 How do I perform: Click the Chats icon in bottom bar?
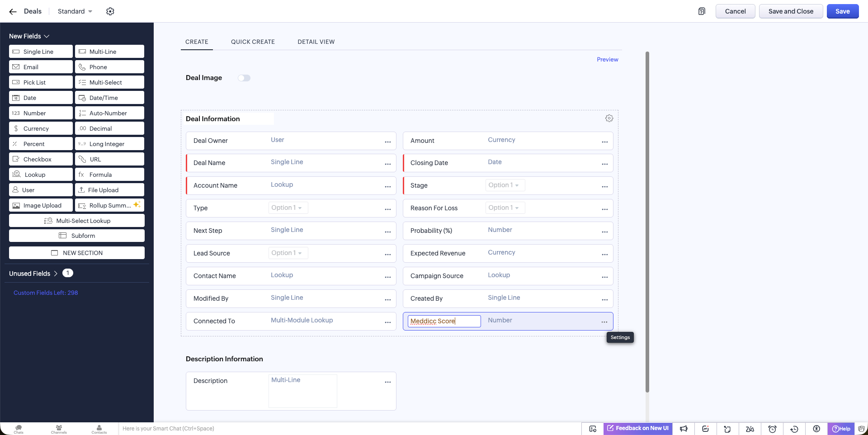pos(19,429)
